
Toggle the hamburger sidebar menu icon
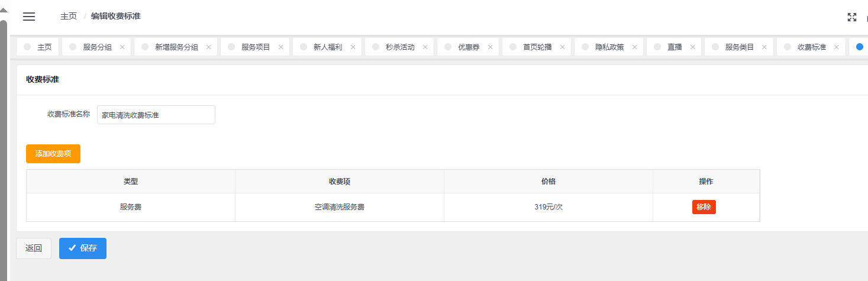pos(29,17)
